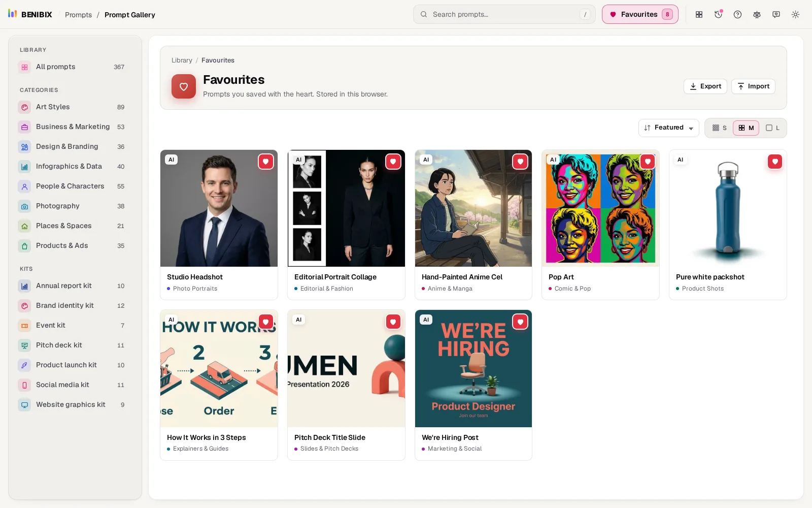Toggle the heart on Pop Art card
The height and width of the screenshot is (508, 812).
648,162
